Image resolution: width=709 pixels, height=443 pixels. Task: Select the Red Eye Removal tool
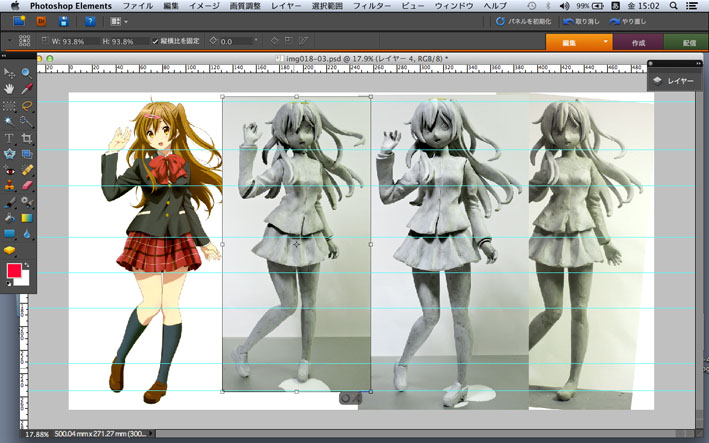(x=9, y=170)
